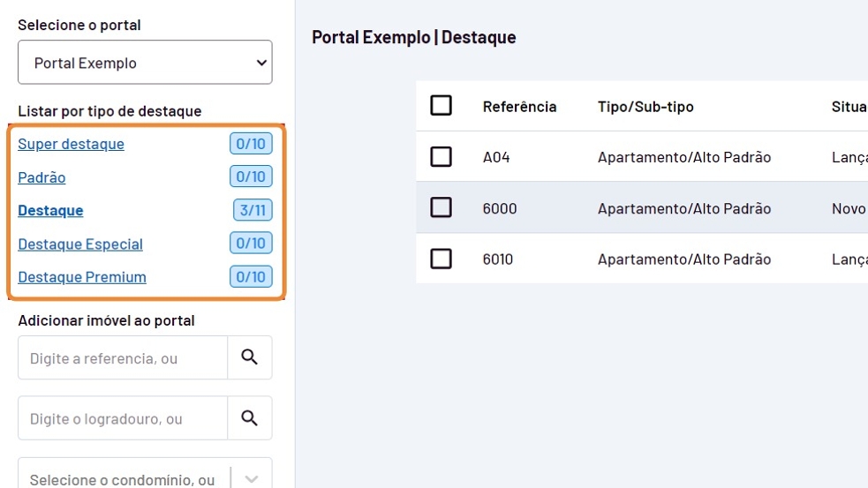Screen dimensions: 868x488
Task: Show Padrão highlight listings
Action: point(42,177)
